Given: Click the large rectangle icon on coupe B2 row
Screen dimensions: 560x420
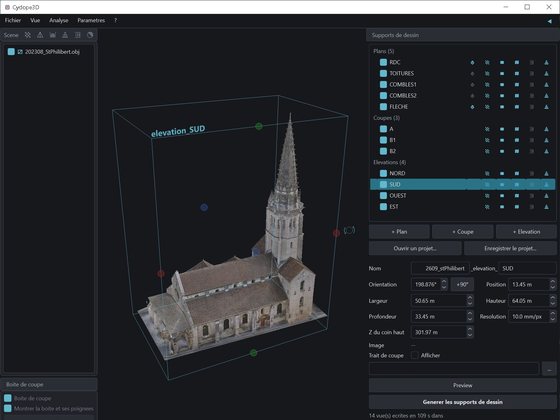Looking at the screenshot, I should (517, 151).
